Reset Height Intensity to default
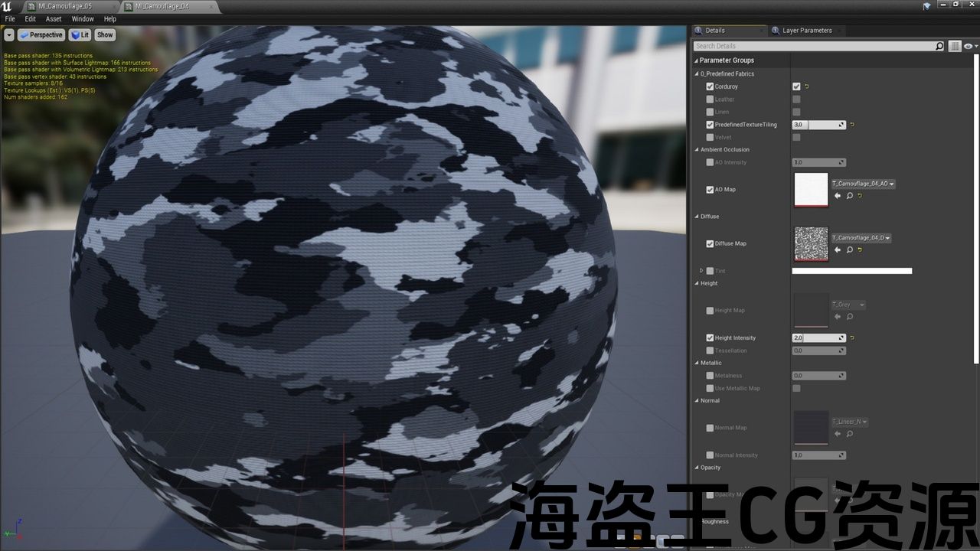Screen dimensions: 980x551 click(852, 337)
